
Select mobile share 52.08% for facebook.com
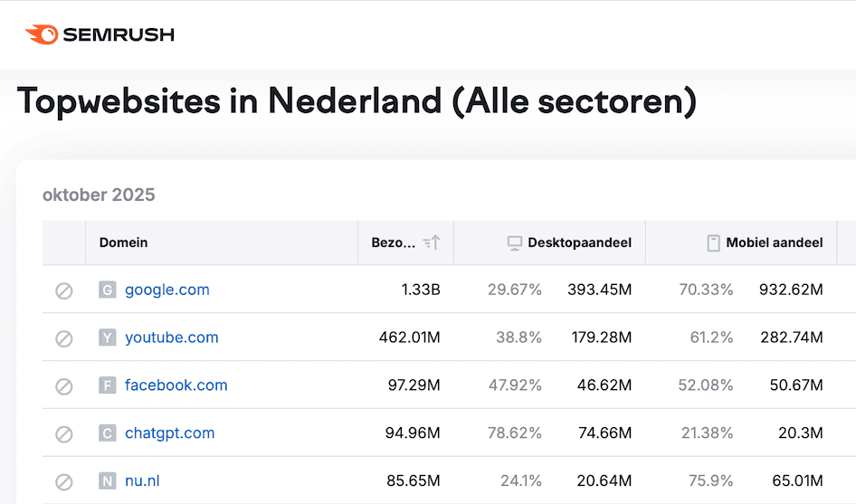705,385
